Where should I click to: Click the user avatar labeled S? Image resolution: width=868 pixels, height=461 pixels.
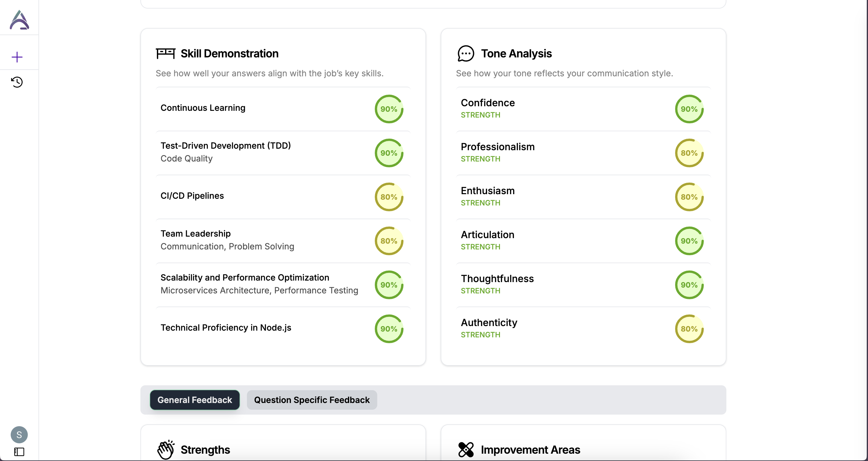point(19,434)
